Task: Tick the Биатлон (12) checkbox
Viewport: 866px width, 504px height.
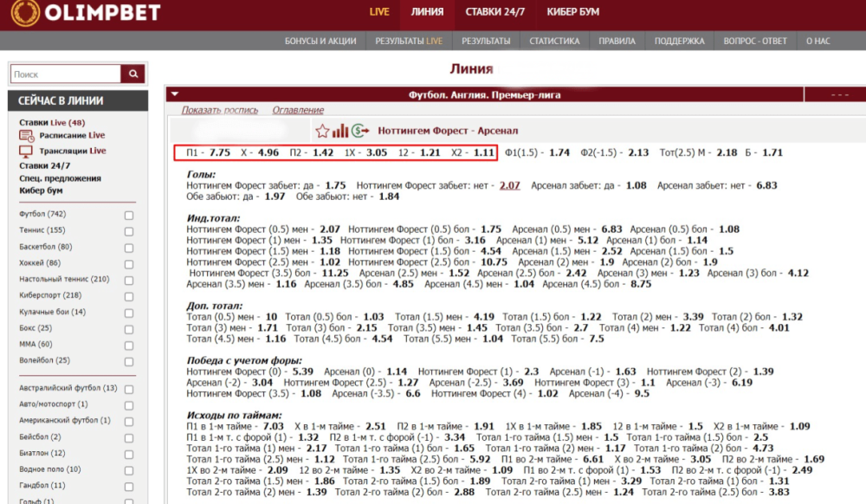Action: [x=129, y=455]
